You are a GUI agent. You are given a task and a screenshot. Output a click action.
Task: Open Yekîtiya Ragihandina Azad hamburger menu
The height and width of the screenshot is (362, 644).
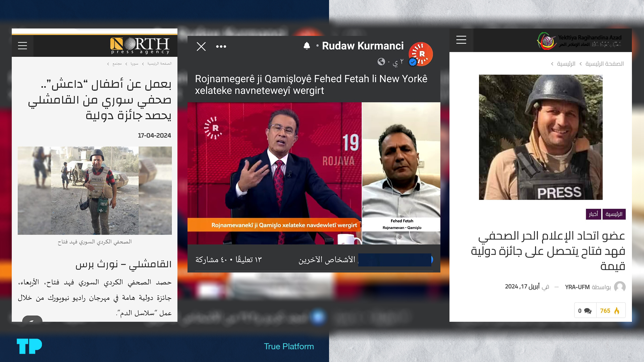coord(461,40)
